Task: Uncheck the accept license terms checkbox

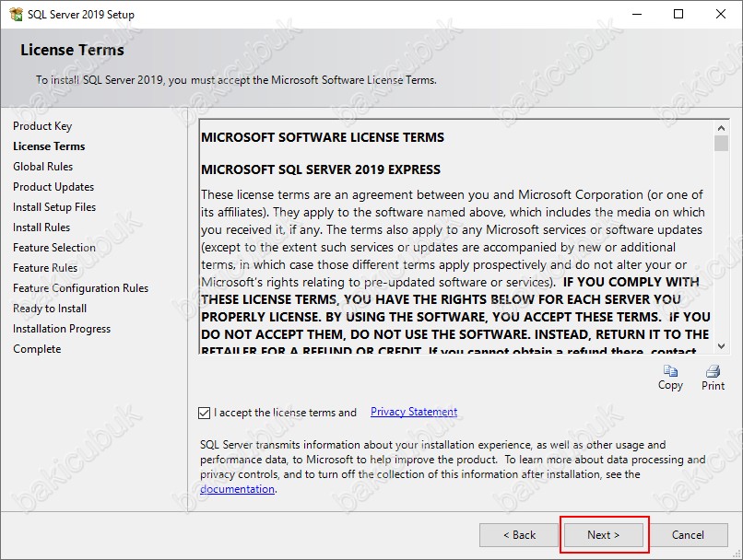Action: [205, 413]
